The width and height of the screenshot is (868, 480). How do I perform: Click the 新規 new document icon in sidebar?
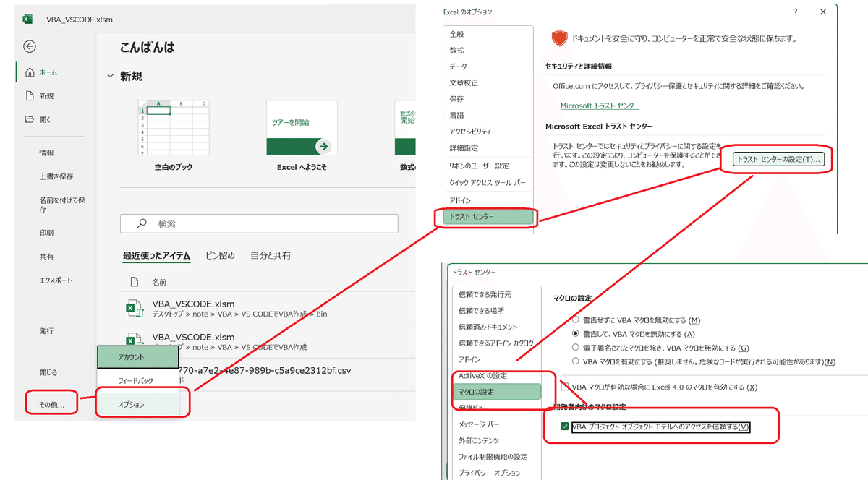click(30, 95)
